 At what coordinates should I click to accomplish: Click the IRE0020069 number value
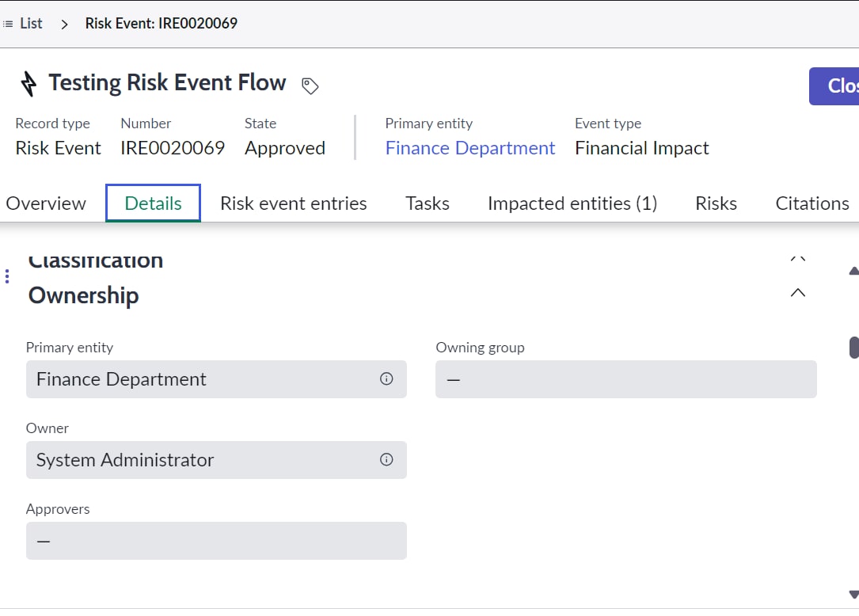point(173,148)
